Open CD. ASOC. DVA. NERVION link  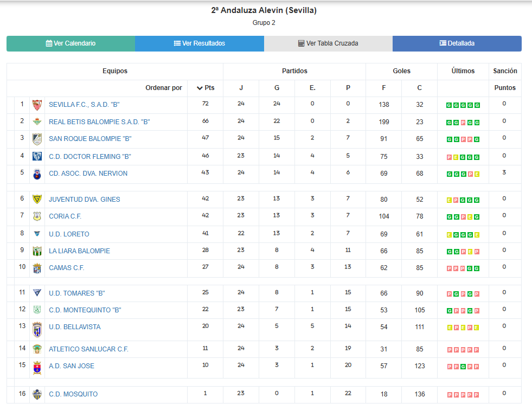click(88, 174)
